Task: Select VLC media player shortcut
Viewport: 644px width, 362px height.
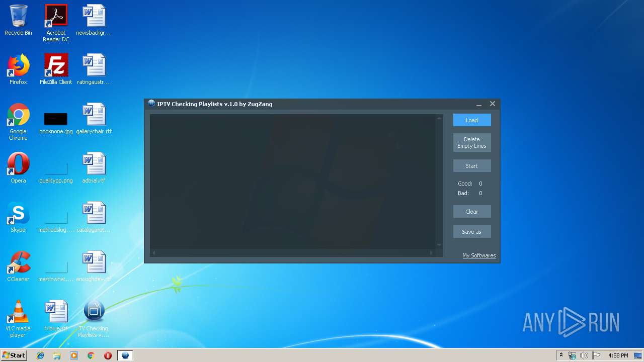Action: tap(18, 319)
